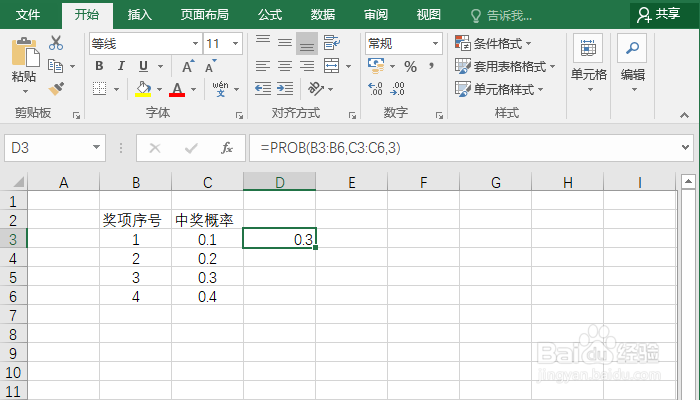The height and width of the screenshot is (400, 700).
Task: Toggle Italic formatting
Action: coord(121,66)
